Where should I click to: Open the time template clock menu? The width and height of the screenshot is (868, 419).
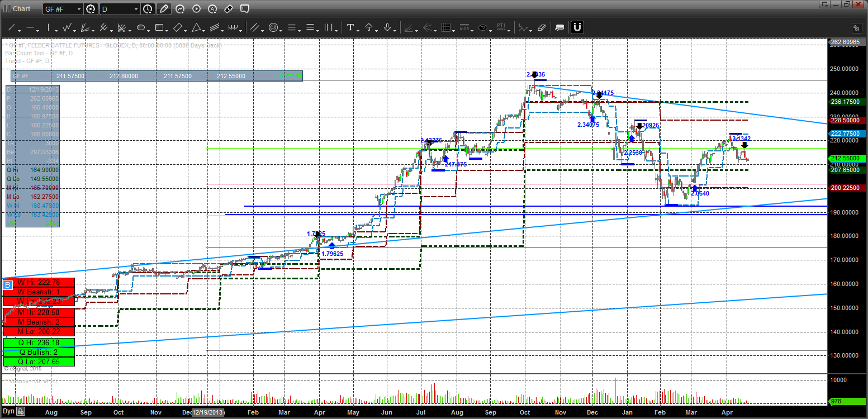pos(148,9)
